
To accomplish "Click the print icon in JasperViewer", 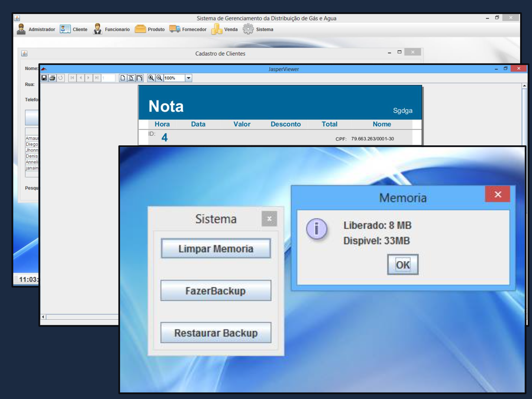I will pos(52,78).
